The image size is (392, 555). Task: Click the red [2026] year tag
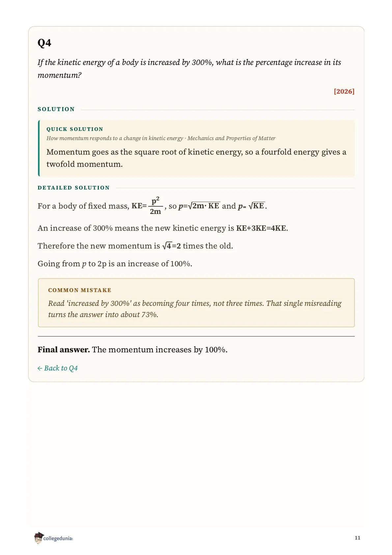[x=344, y=91]
